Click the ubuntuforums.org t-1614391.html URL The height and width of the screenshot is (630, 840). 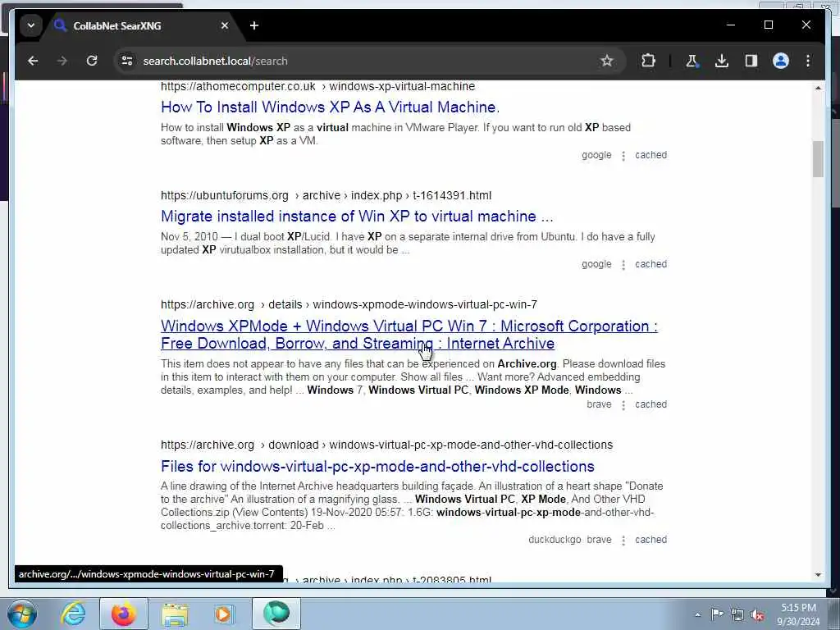pos(326,195)
